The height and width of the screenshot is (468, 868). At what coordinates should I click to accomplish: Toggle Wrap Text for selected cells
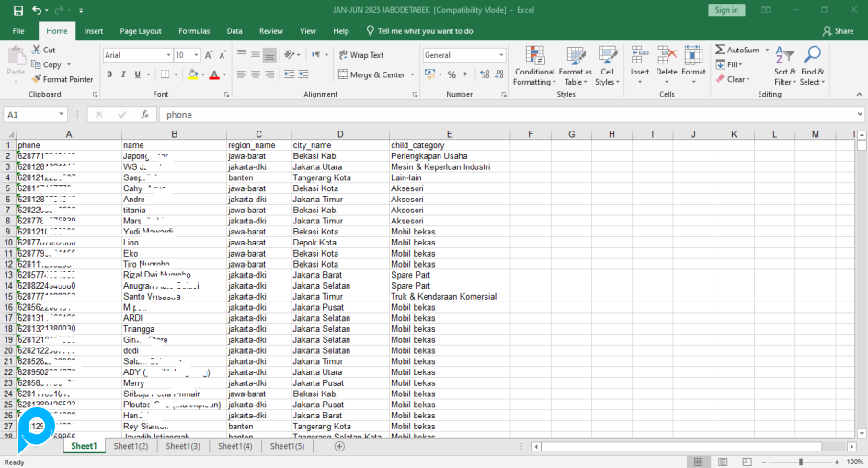[360, 55]
